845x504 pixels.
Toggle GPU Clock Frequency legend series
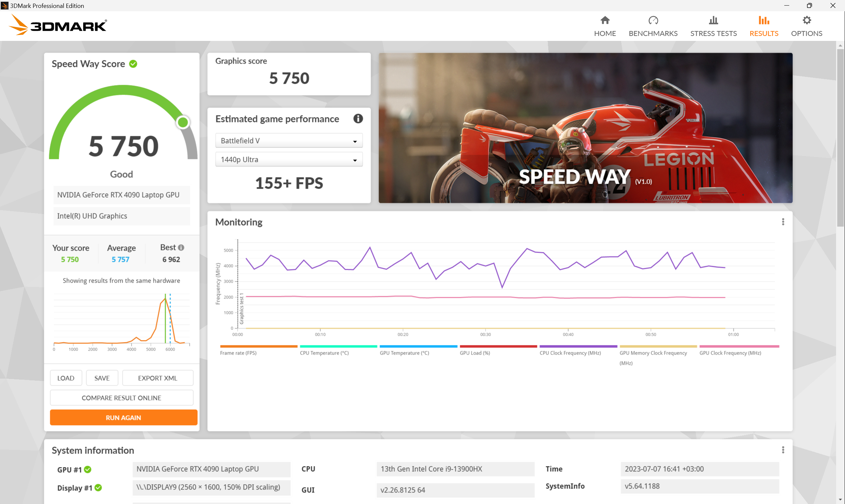point(739,351)
